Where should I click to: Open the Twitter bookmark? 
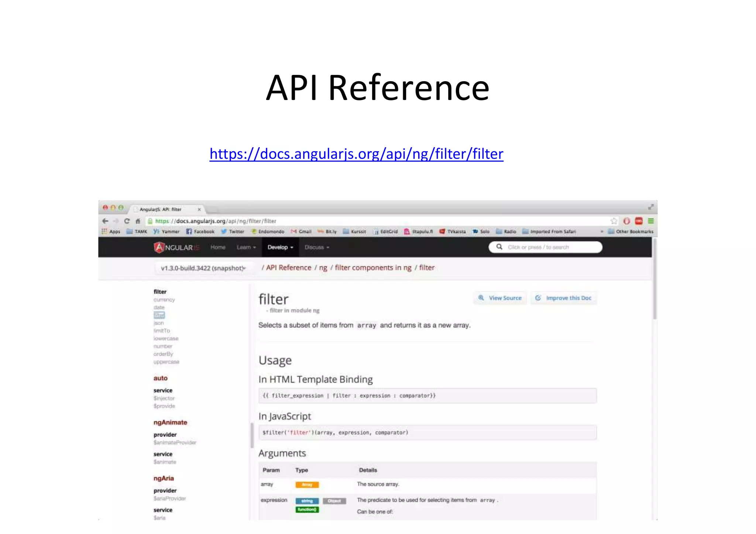click(233, 231)
